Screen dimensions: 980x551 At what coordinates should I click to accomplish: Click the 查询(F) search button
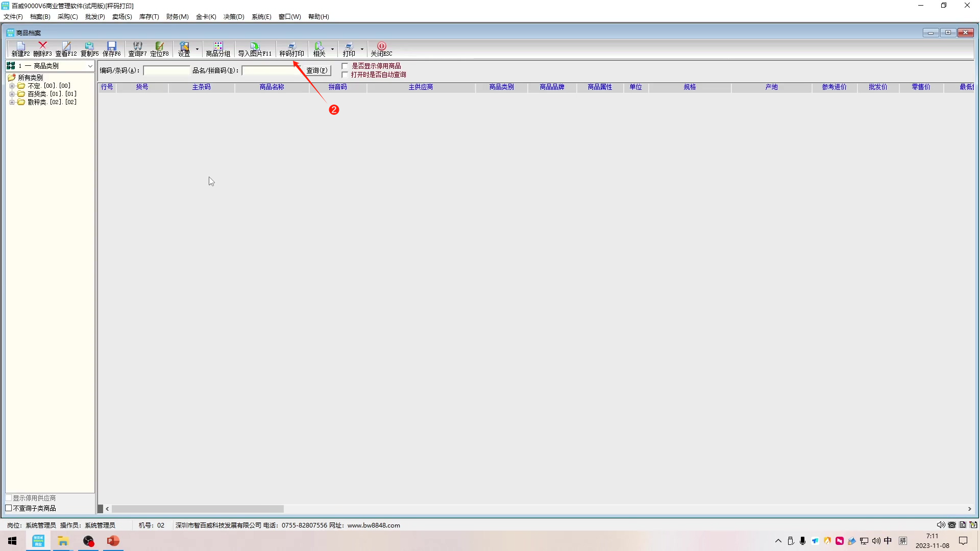[x=317, y=70]
